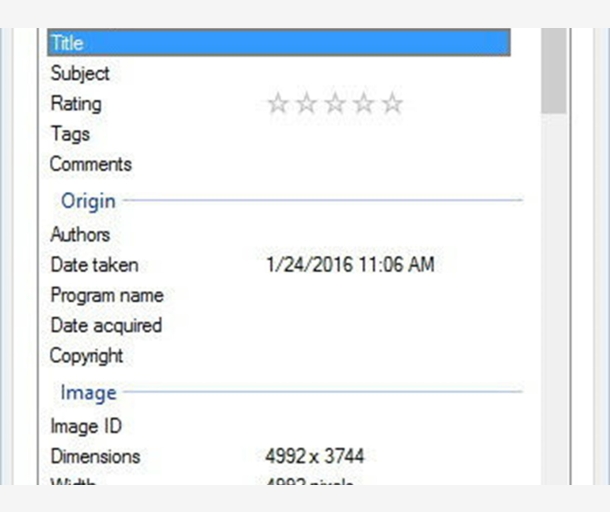
Task: Collapse the Origin section header
Action: (88, 201)
